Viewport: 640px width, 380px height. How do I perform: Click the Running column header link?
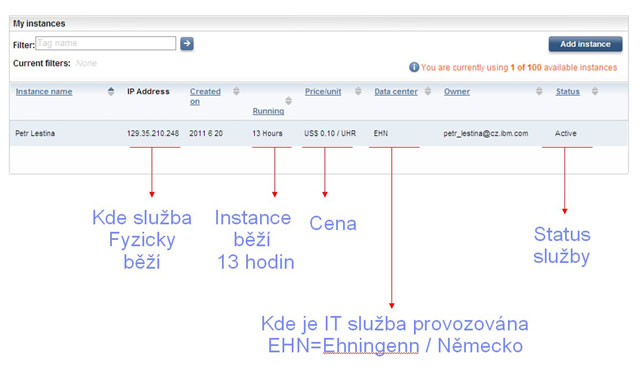tap(268, 111)
